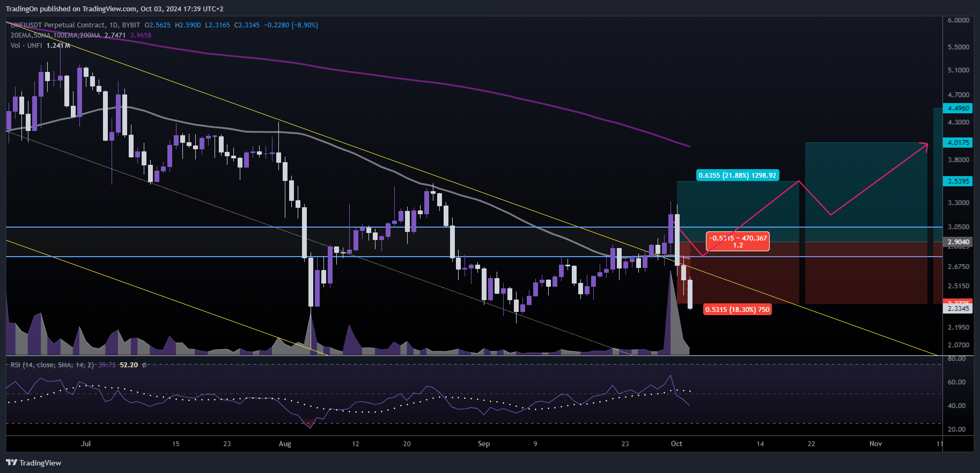Click the 3.0500 price axis tick
Screen dimensions: 980x473
point(959,227)
